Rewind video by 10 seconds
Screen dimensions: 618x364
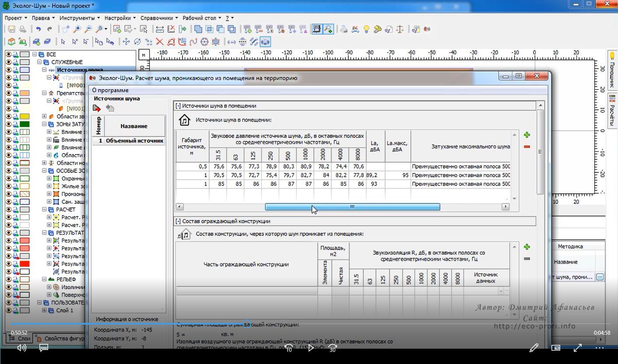[288, 348]
